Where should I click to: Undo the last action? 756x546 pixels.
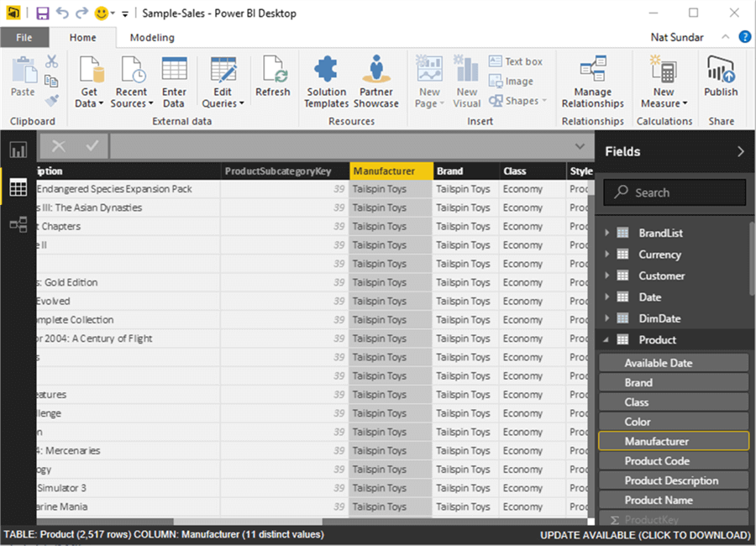[x=62, y=13]
